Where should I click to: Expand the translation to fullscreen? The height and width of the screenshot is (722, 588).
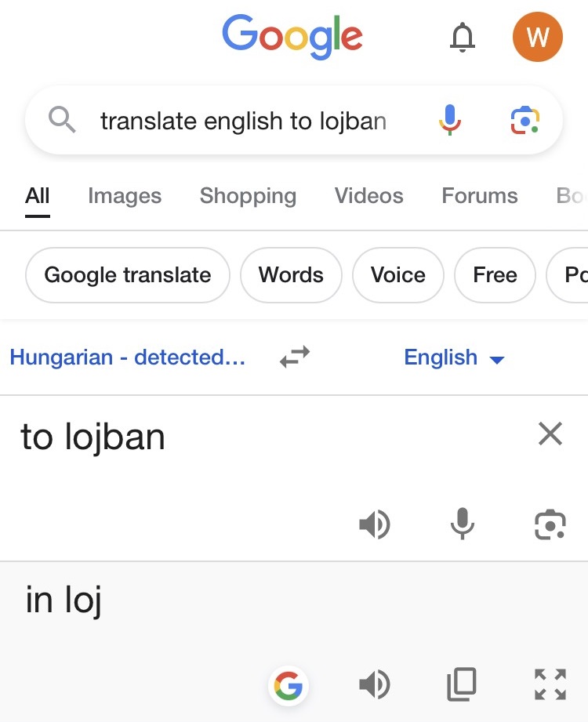tap(550, 685)
